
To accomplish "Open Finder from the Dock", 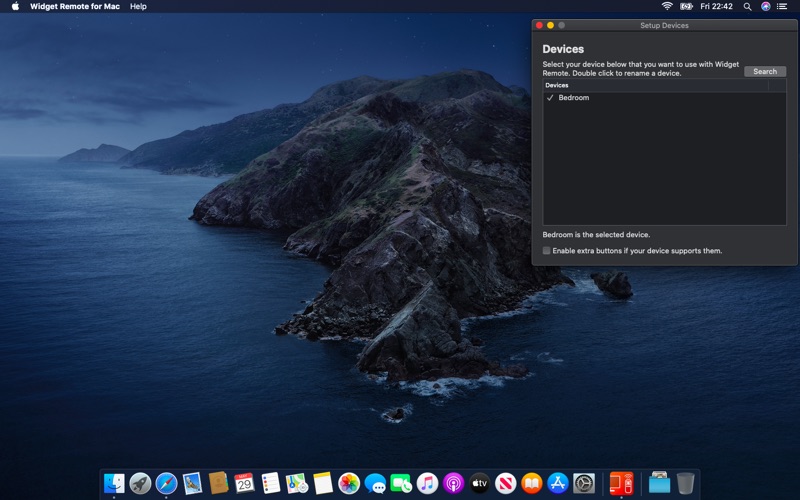I will pyautogui.click(x=114, y=484).
